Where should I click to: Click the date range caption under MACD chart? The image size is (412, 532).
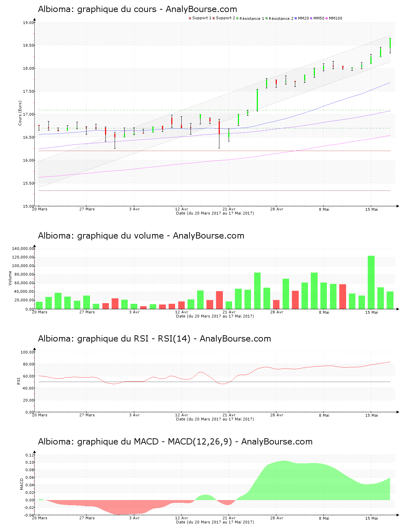(215, 522)
